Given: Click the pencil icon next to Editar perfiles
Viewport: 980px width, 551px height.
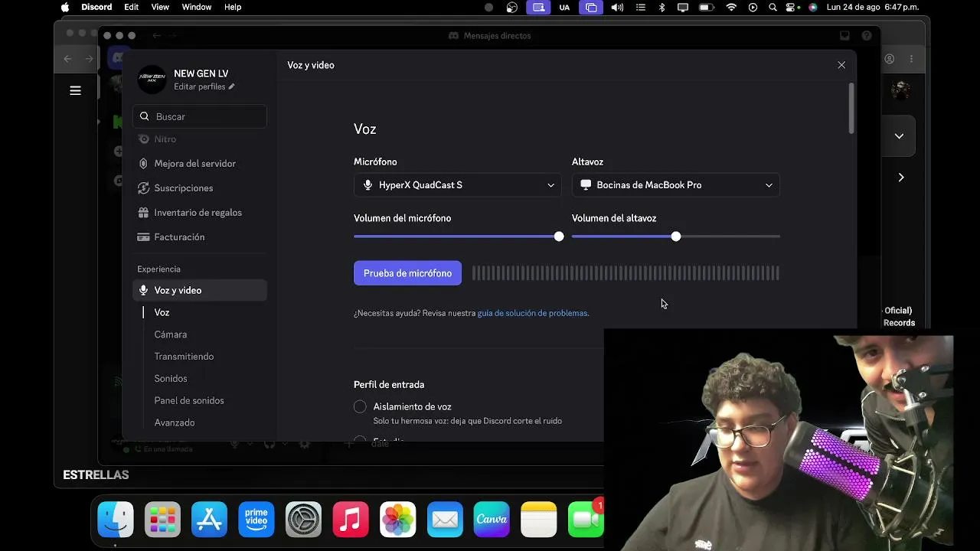Looking at the screenshot, I should pos(231,87).
